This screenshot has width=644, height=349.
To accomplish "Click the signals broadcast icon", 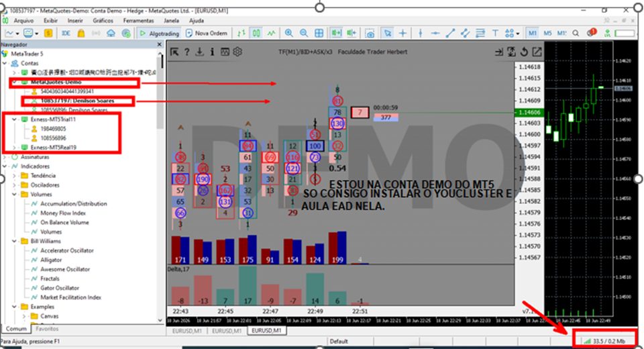I will [x=96, y=34].
